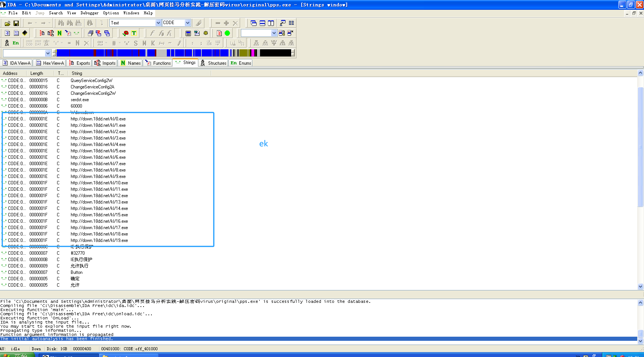
Task: Click the black diamond toolbar icon
Action: 25,33
